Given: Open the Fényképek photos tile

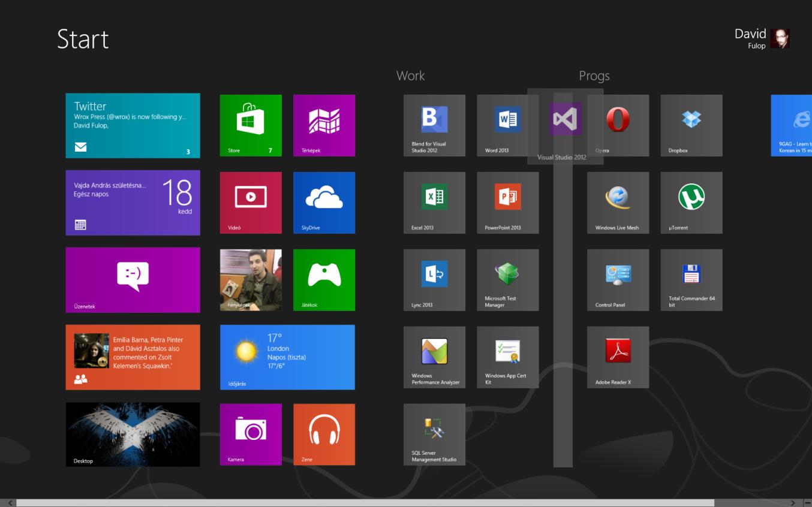Looking at the screenshot, I should coord(251,280).
